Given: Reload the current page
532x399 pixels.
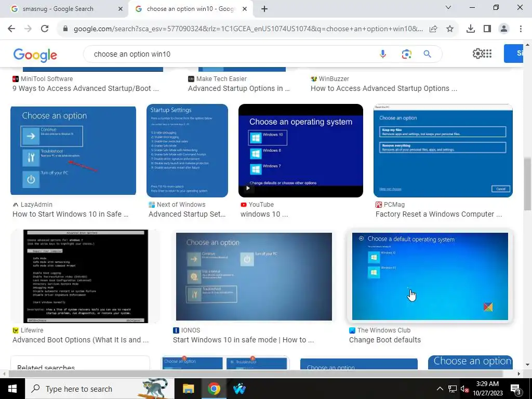Looking at the screenshot, I should (x=45, y=29).
